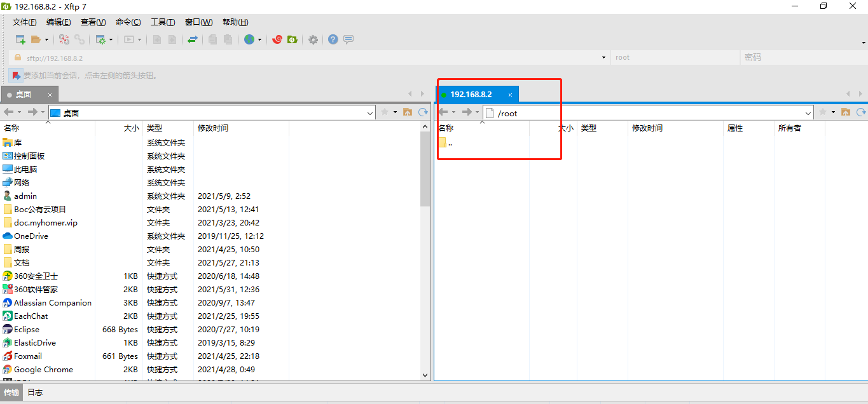868x404 pixels.
Task: Launch Xshell using the red swirl icon
Action: point(277,39)
